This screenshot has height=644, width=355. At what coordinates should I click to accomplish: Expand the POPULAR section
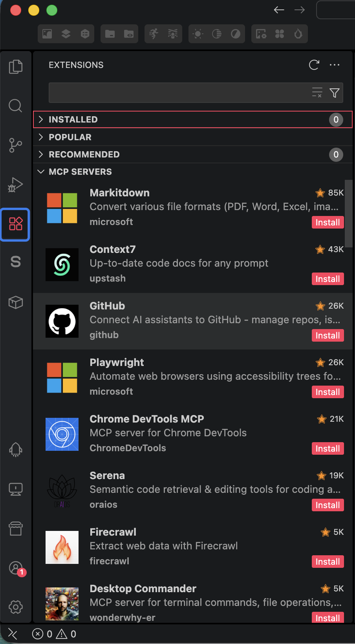point(70,137)
